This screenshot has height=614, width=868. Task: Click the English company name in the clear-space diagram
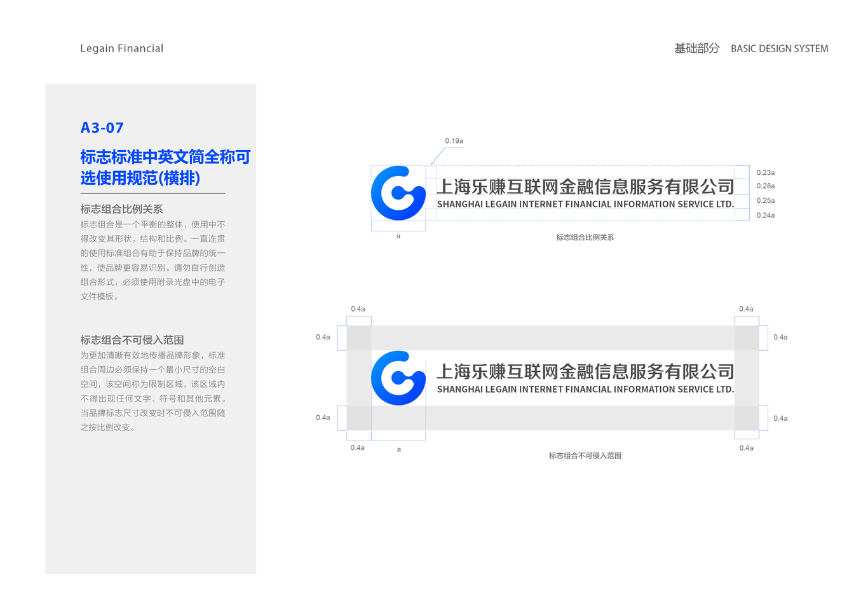(x=585, y=389)
